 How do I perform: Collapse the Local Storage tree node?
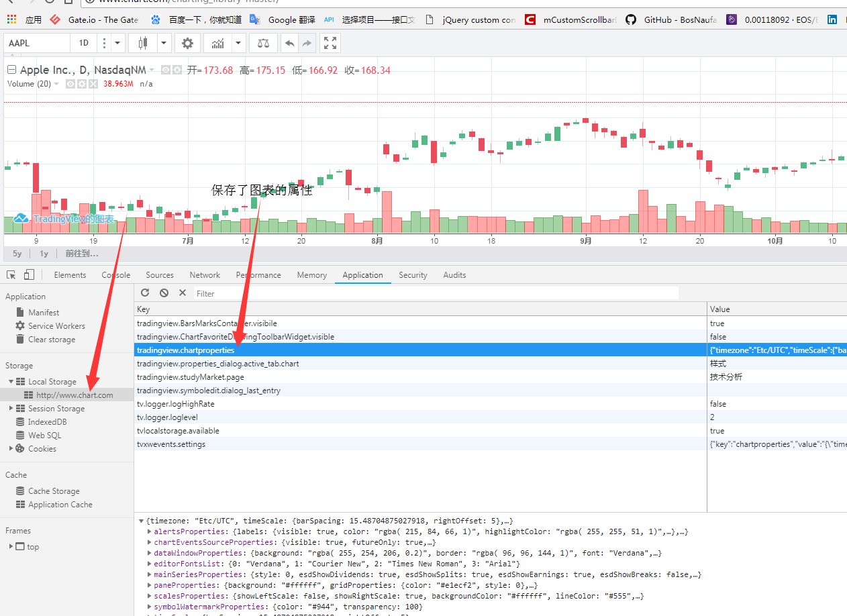coord(11,382)
